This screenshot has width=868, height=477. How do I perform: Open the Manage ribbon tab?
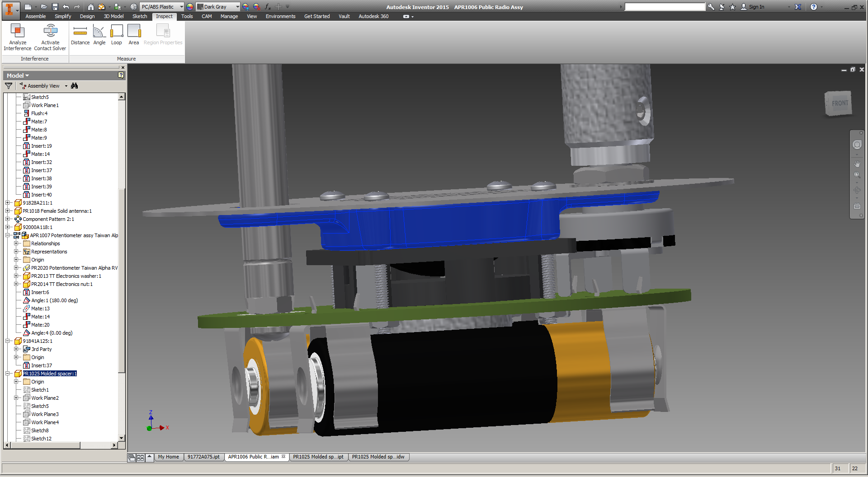point(229,16)
